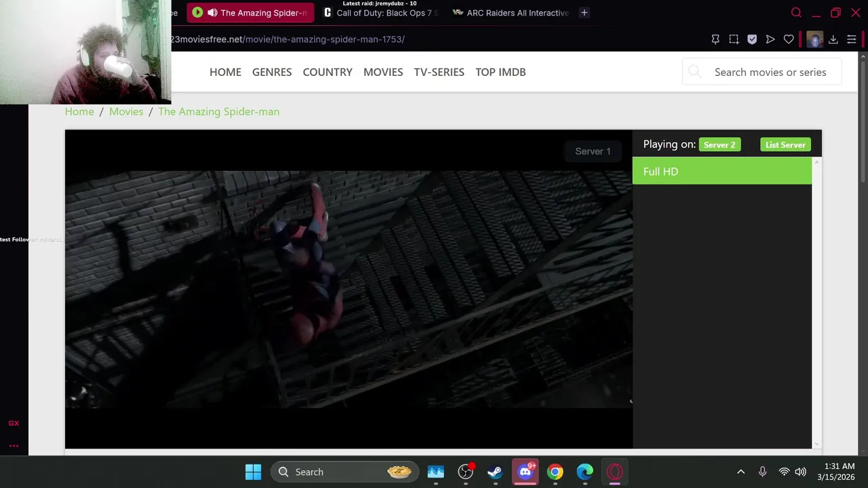Screen dimensions: 868x488
Task: Toggle the ad blocker shield icon
Action: point(752,39)
